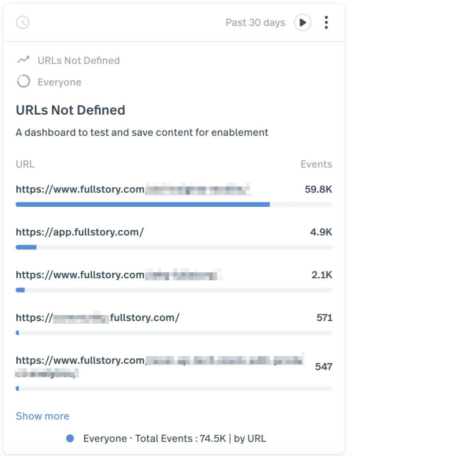Click the URLs Not Defined metric label

pos(78,60)
